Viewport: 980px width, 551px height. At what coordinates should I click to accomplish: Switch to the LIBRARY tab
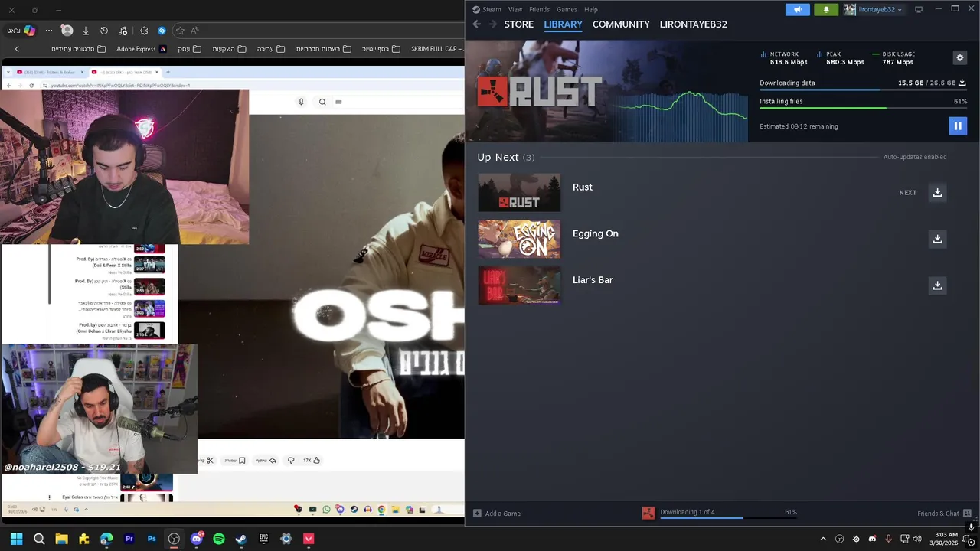tap(563, 24)
